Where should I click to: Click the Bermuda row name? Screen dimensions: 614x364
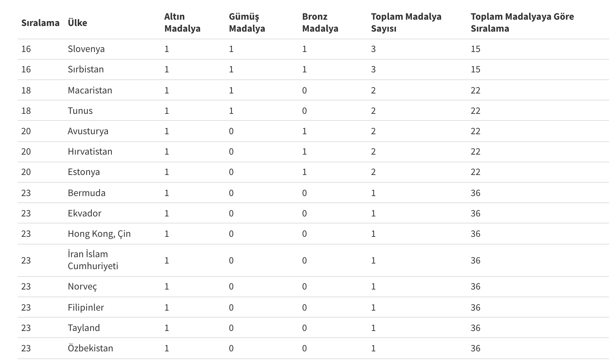87,193
